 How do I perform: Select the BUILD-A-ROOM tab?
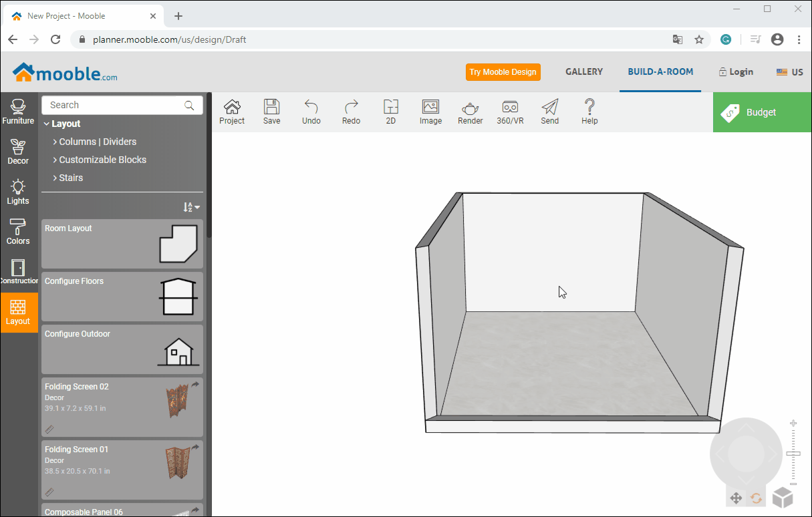click(x=660, y=72)
